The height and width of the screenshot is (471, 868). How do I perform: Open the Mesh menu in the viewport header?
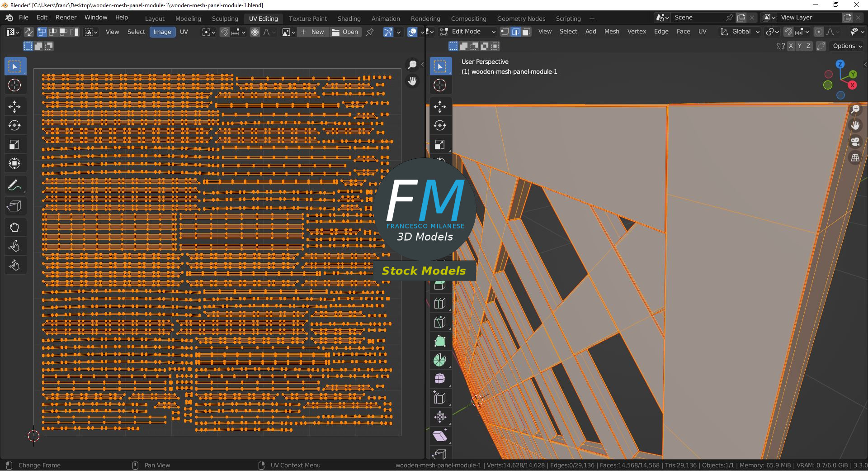coord(611,32)
